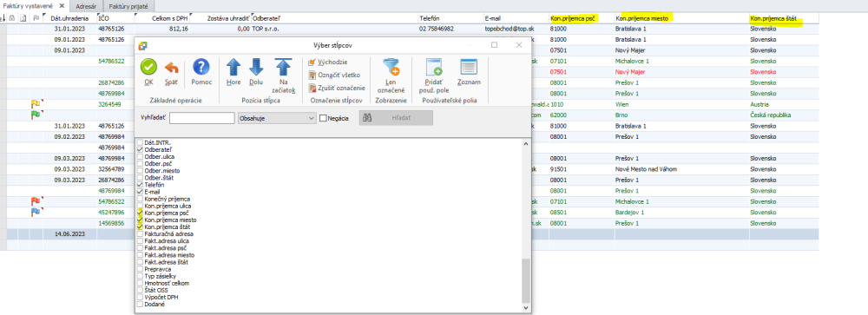
Task: Click the lock column header icon
Action: 11,18
